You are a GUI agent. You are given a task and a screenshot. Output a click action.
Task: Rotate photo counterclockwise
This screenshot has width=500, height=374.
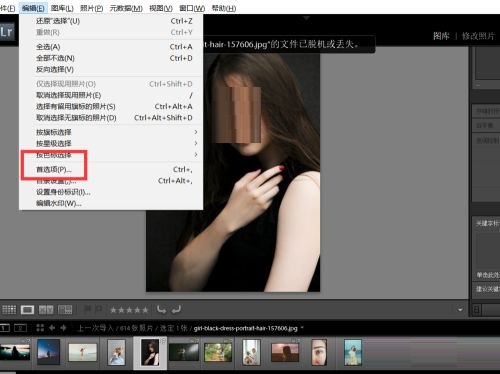coord(162,310)
